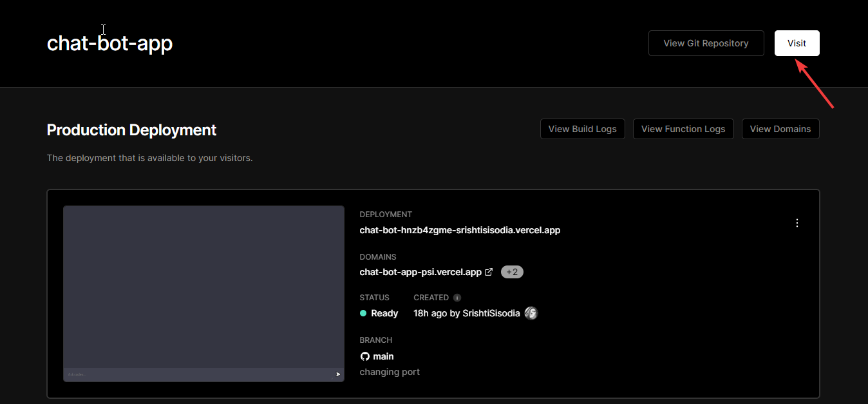Click the text 'The deployment that is available to your visitors.'
The image size is (868, 404).
tap(149, 158)
